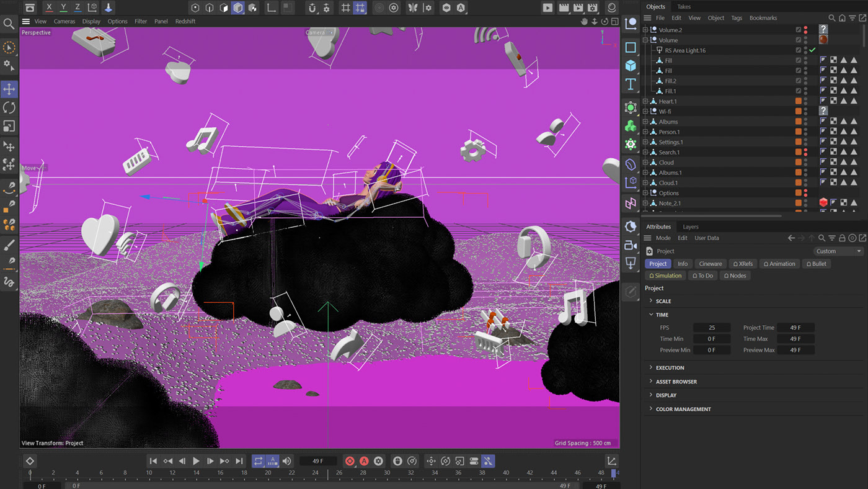This screenshot has width=868, height=489.
Task: Open the Custom dropdown in Attributes panel
Action: [x=838, y=251]
